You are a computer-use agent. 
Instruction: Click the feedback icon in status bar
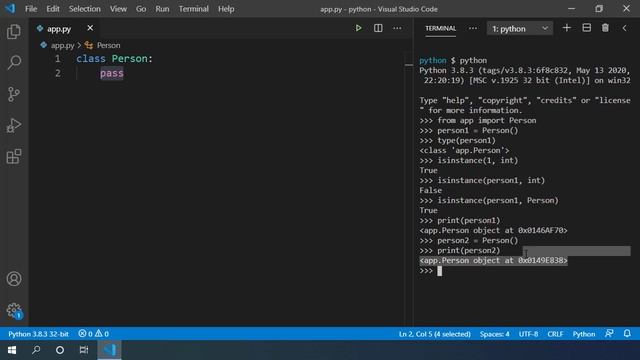[x=609, y=333]
